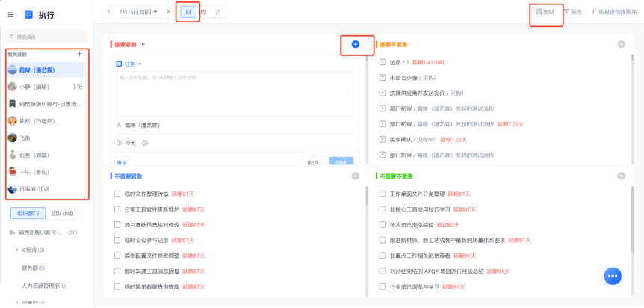The height and width of the screenshot is (308, 644).
Task: Open the 人力资源管理部 department
Action: coord(44,286)
